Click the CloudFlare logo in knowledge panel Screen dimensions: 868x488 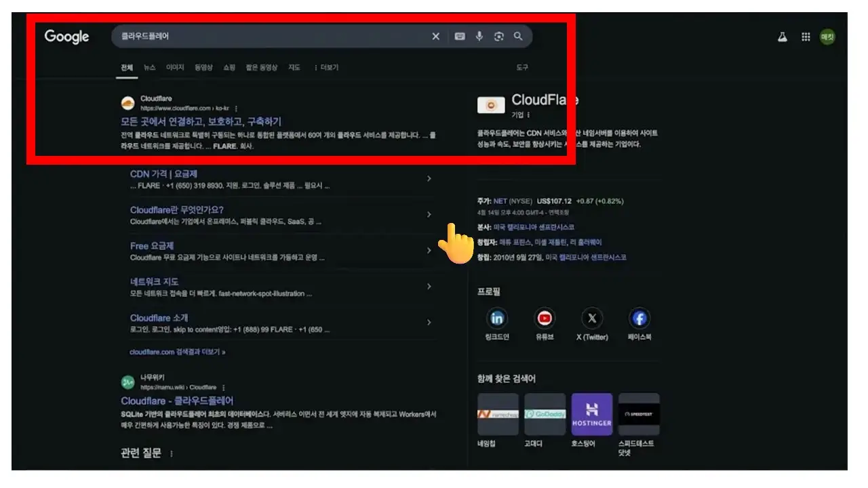pos(491,105)
